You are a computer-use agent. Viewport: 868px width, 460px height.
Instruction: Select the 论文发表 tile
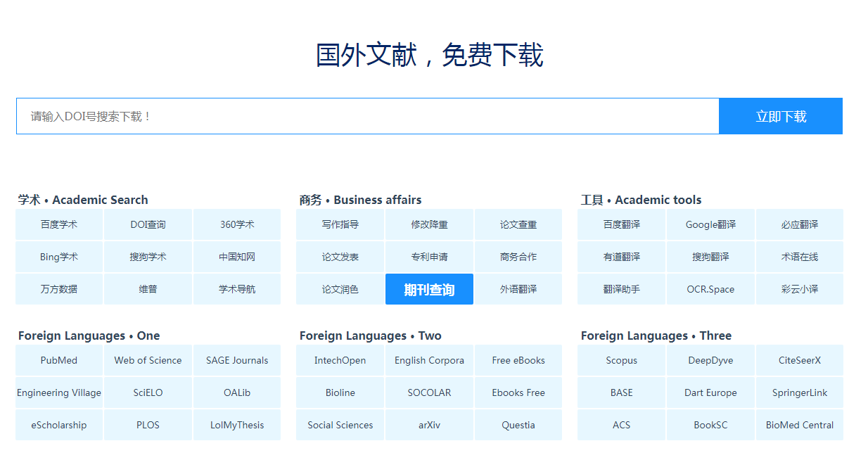coord(340,257)
